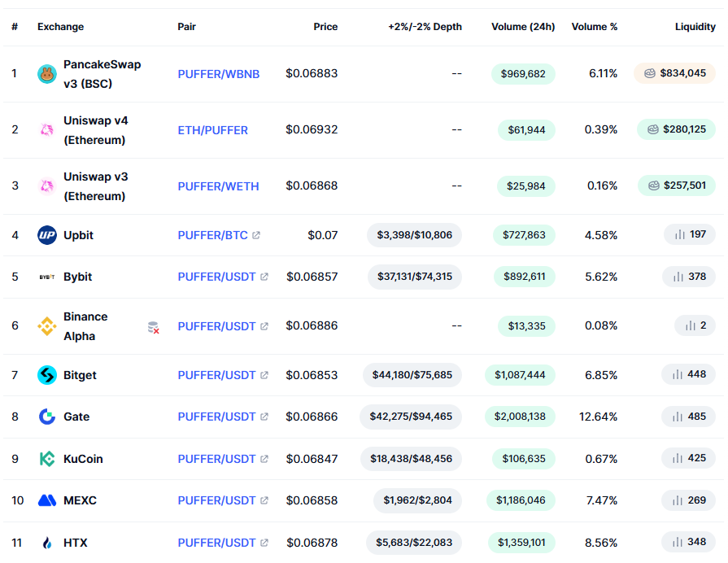Click the PancakeSwap v3 exchange logo
This screenshot has width=728, height=563.
point(47,74)
